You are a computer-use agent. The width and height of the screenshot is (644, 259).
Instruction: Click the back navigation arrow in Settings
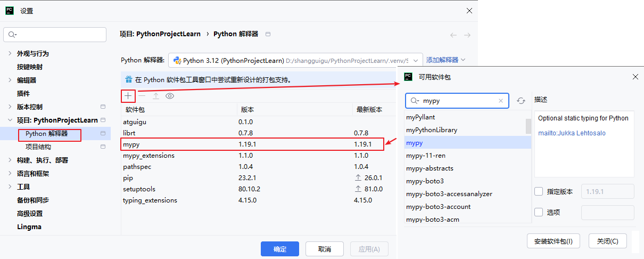(x=453, y=35)
